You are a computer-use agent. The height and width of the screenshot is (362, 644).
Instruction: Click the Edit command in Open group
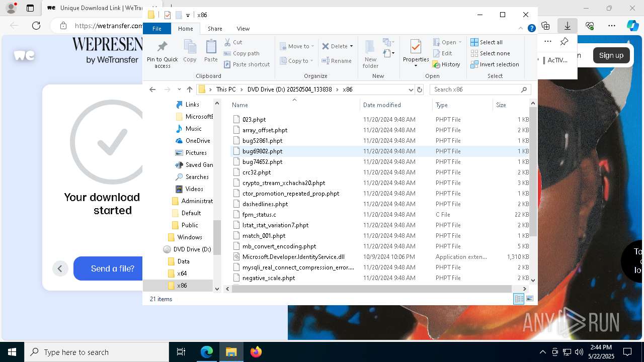(442, 53)
